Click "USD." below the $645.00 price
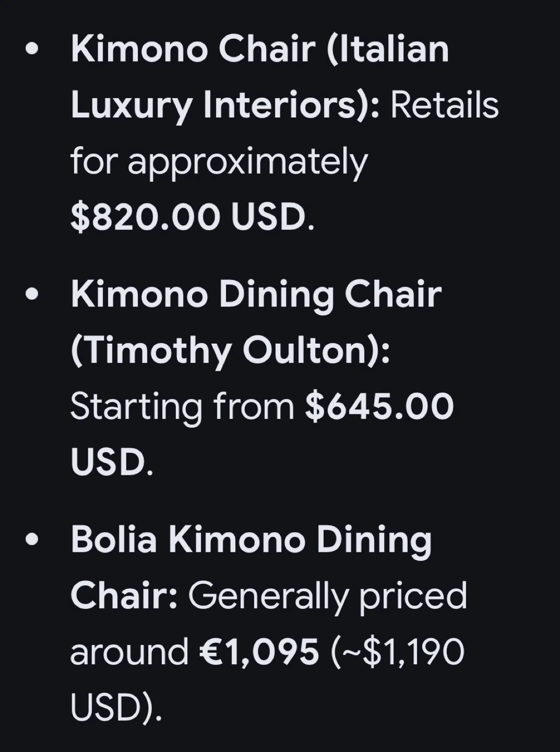Screen dimensions: 560x752 (112, 462)
